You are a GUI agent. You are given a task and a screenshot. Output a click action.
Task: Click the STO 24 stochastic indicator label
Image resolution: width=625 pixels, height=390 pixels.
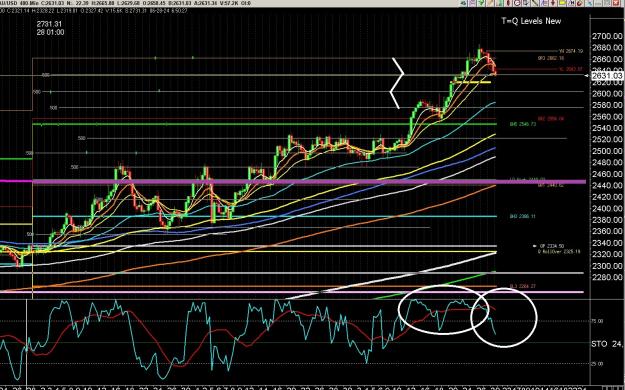tap(607, 344)
